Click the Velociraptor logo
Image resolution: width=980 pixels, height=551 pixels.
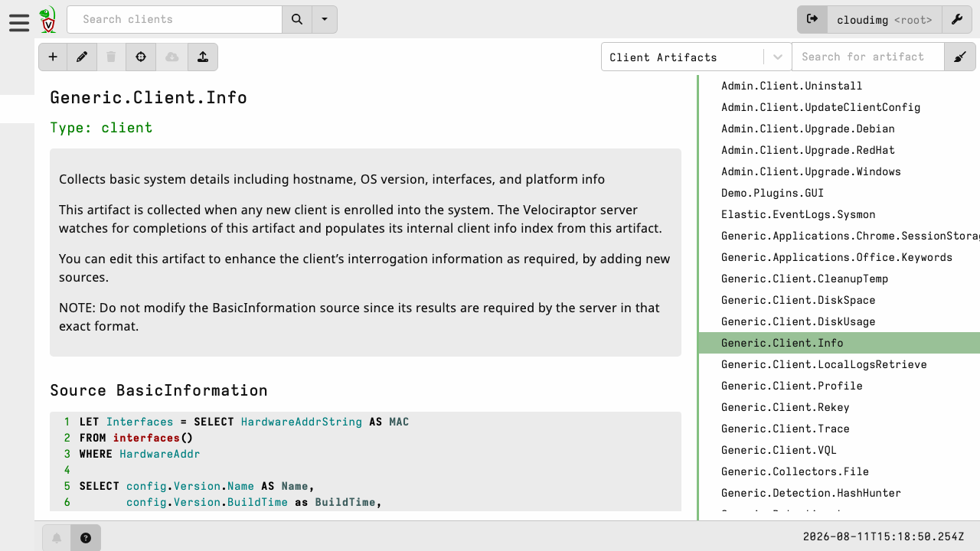tap(47, 20)
